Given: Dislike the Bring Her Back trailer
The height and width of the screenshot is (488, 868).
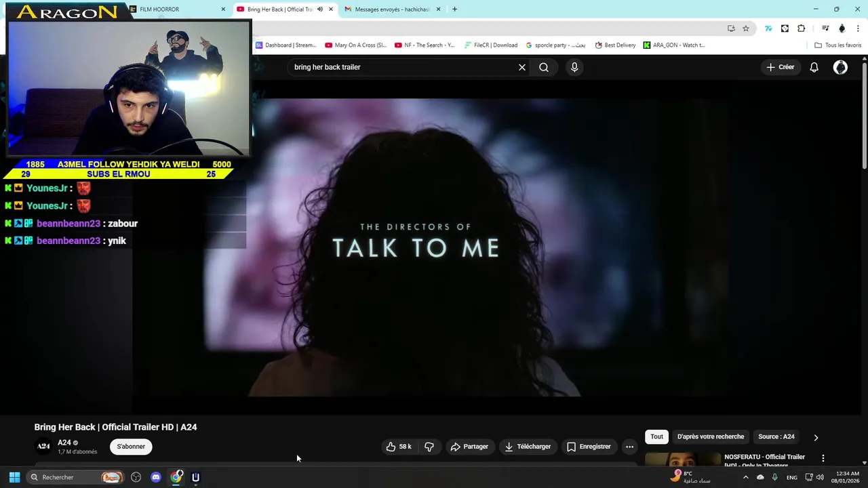Looking at the screenshot, I should 429,447.
